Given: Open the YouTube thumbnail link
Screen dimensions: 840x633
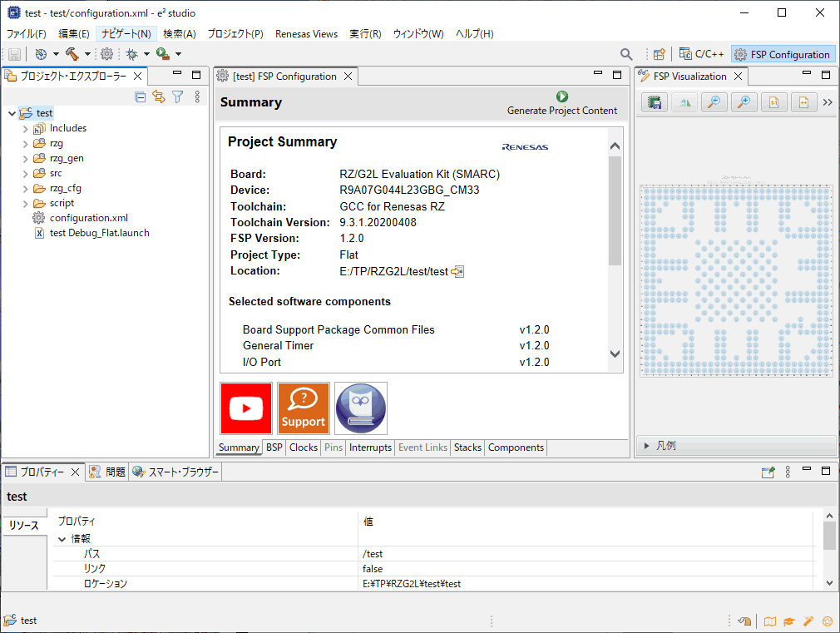Looking at the screenshot, I should click(x=246, y=408).
